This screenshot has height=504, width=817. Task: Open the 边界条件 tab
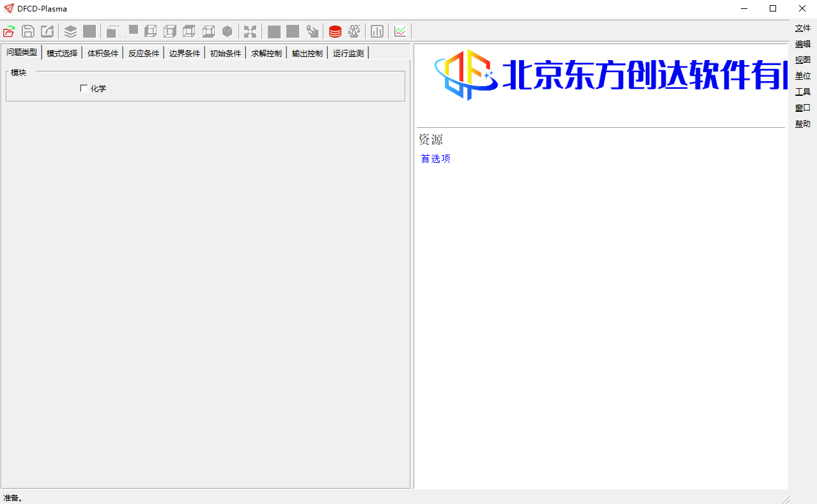click(185, 54)
